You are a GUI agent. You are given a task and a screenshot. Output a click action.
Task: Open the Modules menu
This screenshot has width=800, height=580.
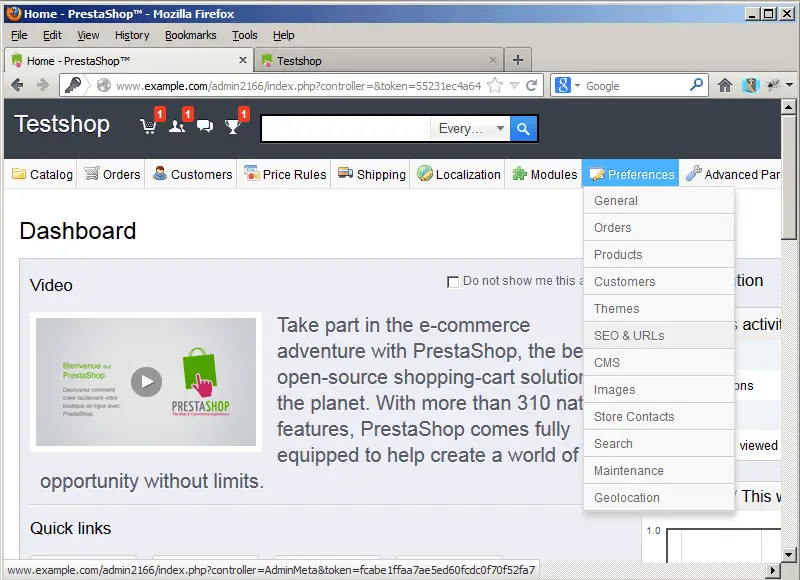tap(544, 174)
